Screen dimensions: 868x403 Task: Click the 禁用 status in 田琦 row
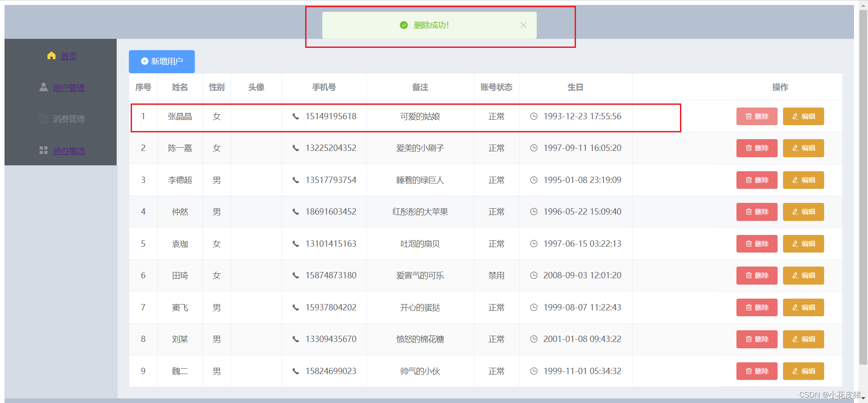(496, 276)
